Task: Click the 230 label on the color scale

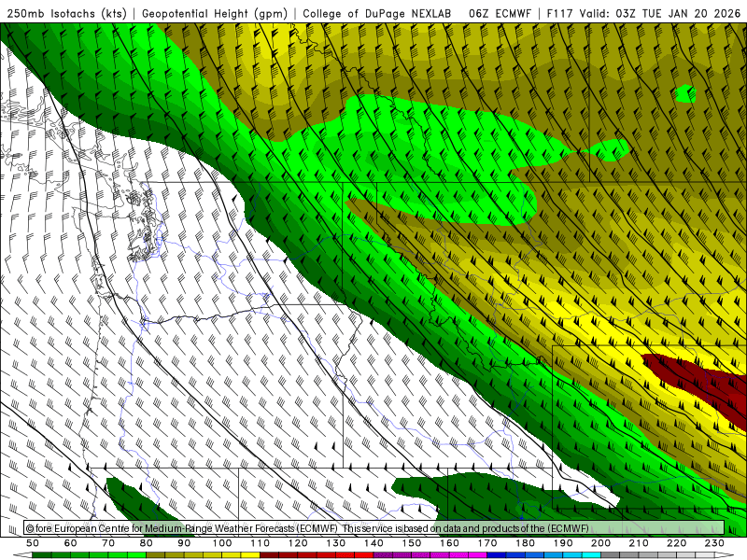Action: tap(714, 543)
